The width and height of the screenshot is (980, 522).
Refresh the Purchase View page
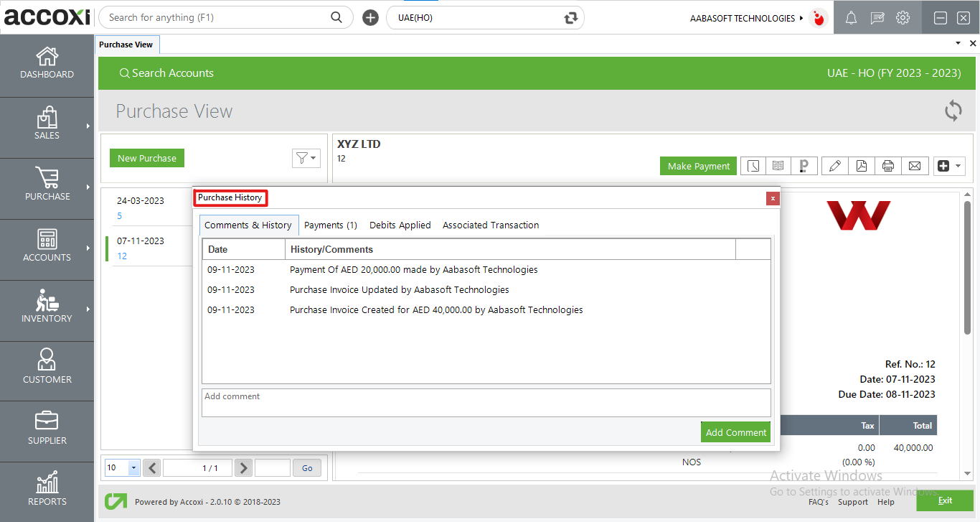953,111
